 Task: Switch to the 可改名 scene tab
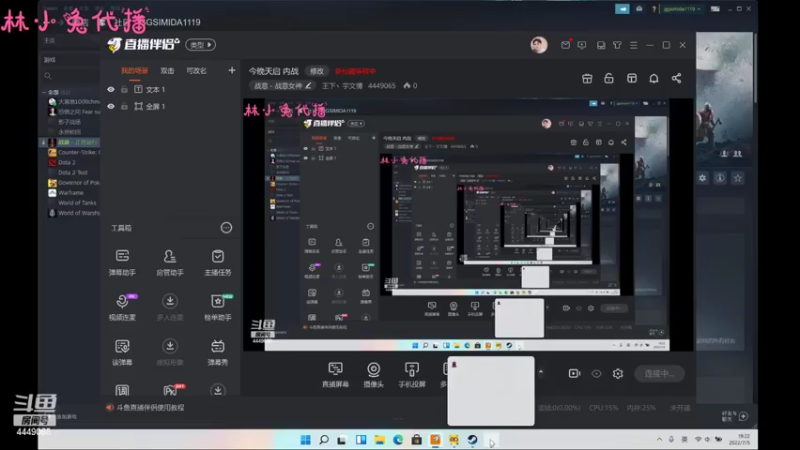[196, 70]
